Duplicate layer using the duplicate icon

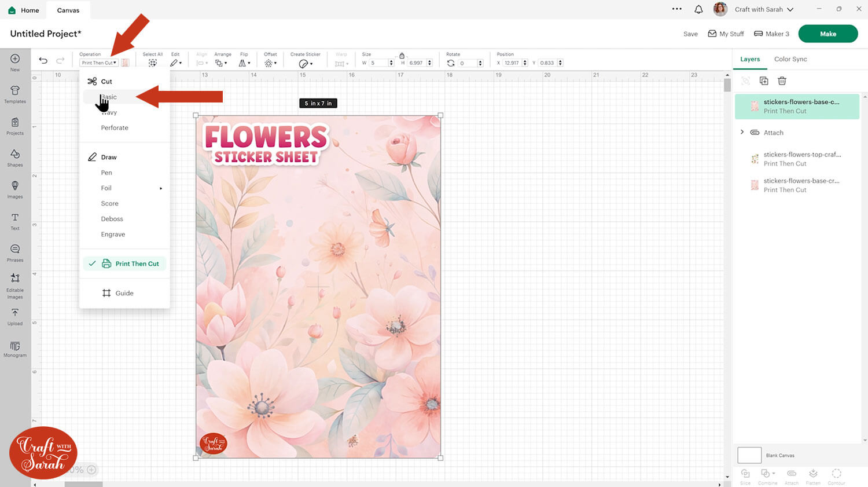[764, 81]
